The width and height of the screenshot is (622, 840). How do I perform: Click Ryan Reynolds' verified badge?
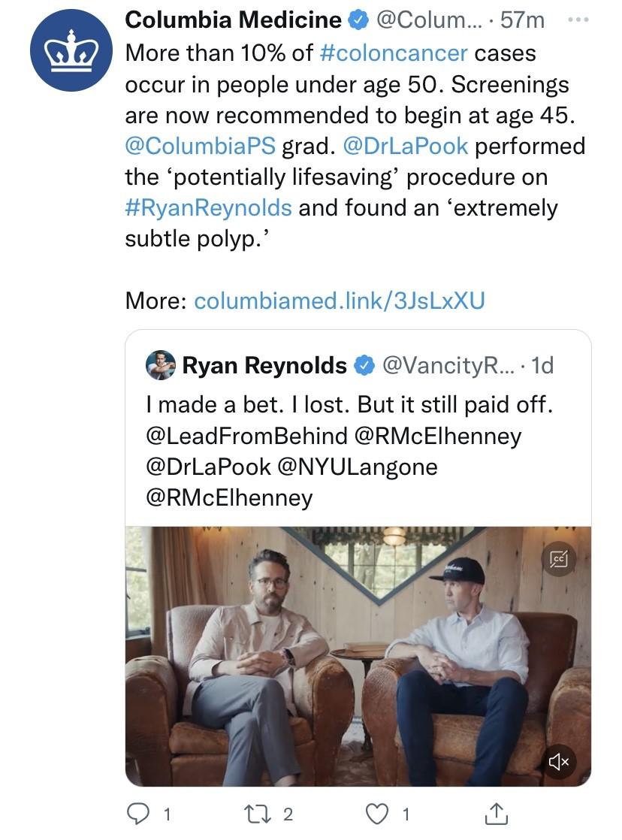(365, 365)
